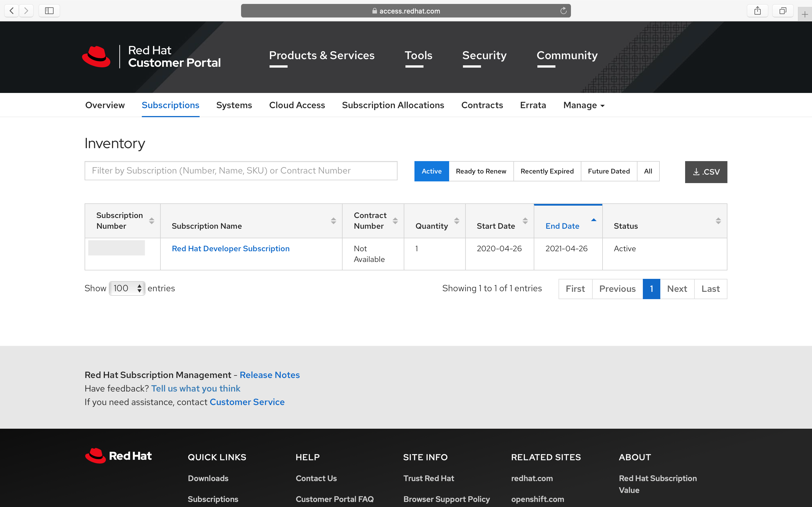The height and width of the screenshot is (507, 812).
Task: Show all tabs overview icon
Action: (x=782, y=11)
